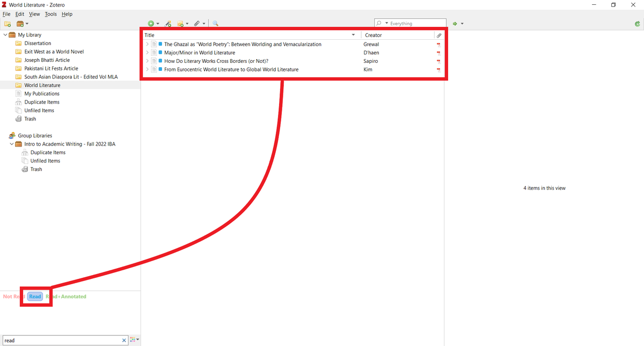Select the Dissertation collection

[x=38, y=44]
